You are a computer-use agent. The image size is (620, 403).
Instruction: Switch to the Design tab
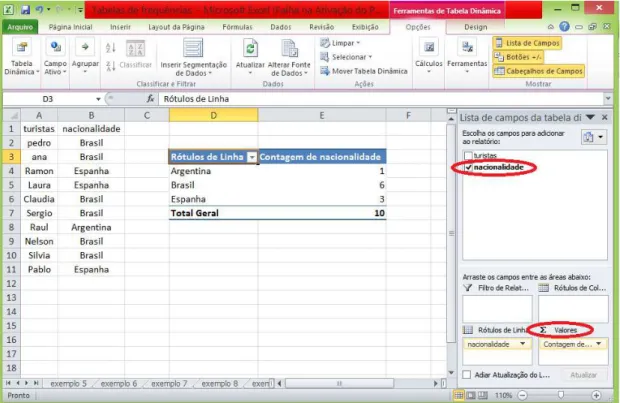475,27
